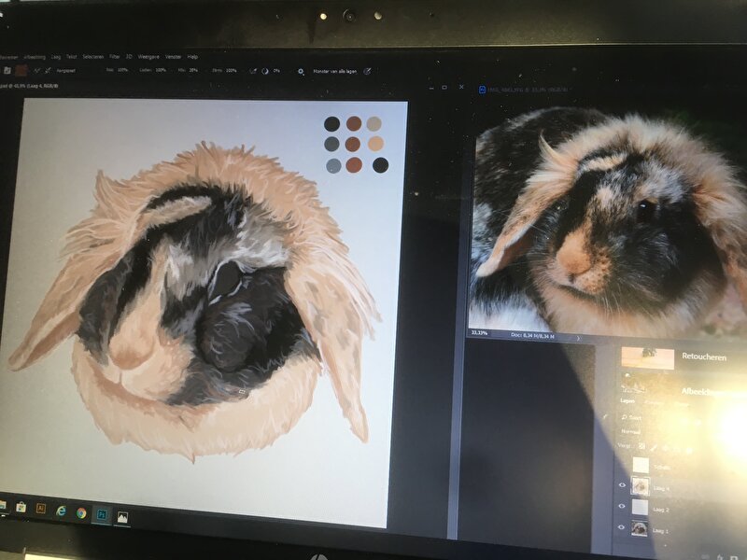Select the Laag 4 layer thumbnail
This screenshot has height=560, width=747.
pyautogui.click(x=640, y=485)
